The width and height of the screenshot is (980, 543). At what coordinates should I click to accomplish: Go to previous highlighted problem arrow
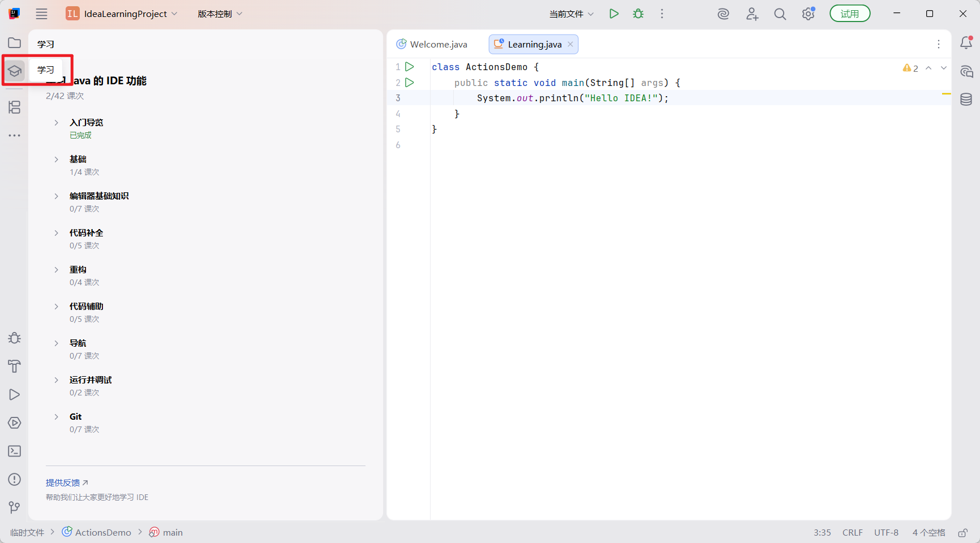point(929,68)
